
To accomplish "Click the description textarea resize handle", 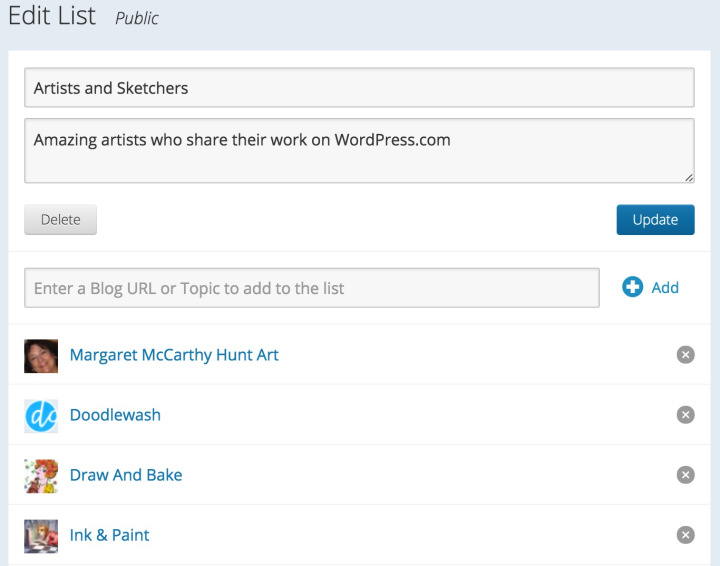I will click(x=689, y=177).
